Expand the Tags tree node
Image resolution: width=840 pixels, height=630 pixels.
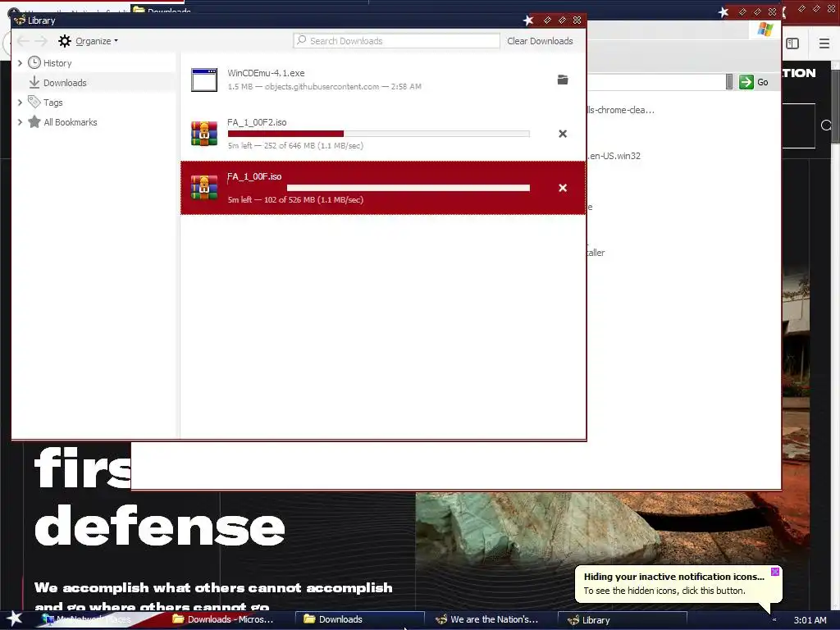tap(20, 103)
